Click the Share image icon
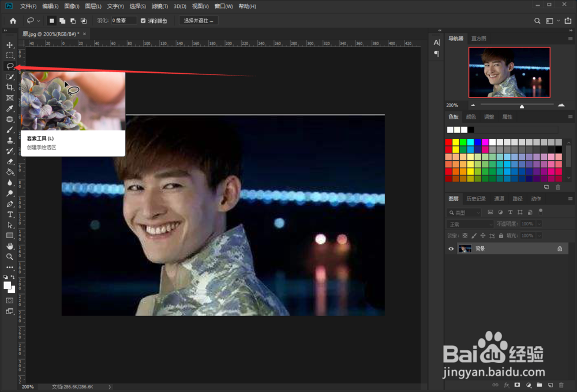The image size is (577, 392). coord(568,21)
